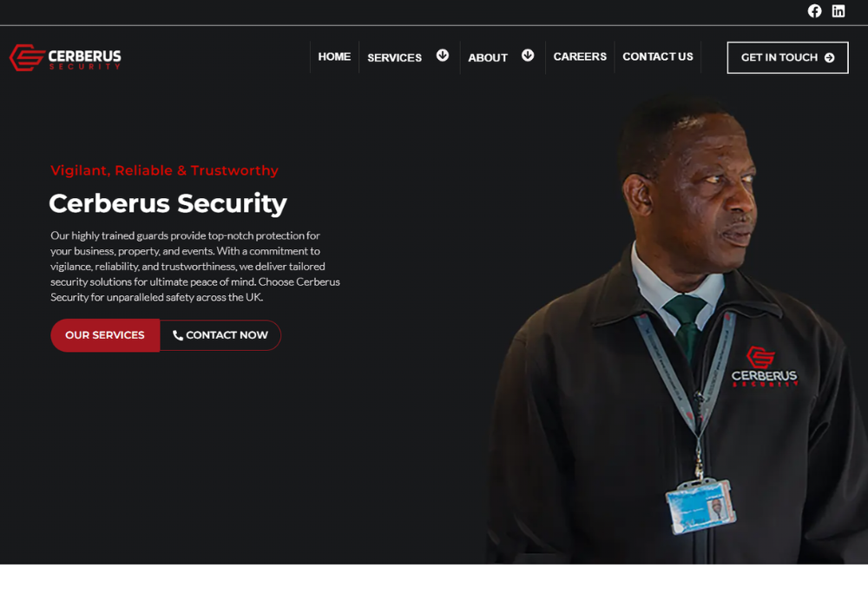Click the Cerberus Security heading
The image size is (868, 608).
click(168, 203)
